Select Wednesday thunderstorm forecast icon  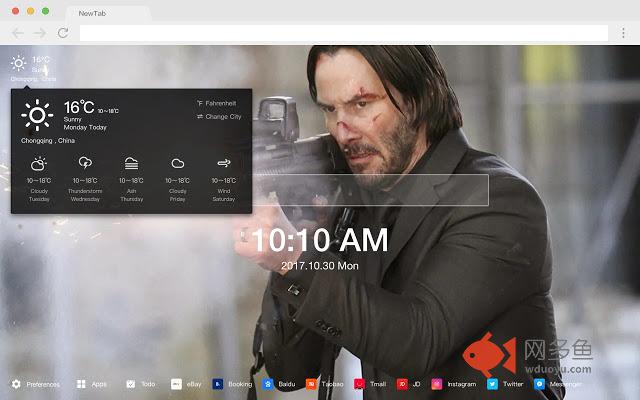[85, 162]
